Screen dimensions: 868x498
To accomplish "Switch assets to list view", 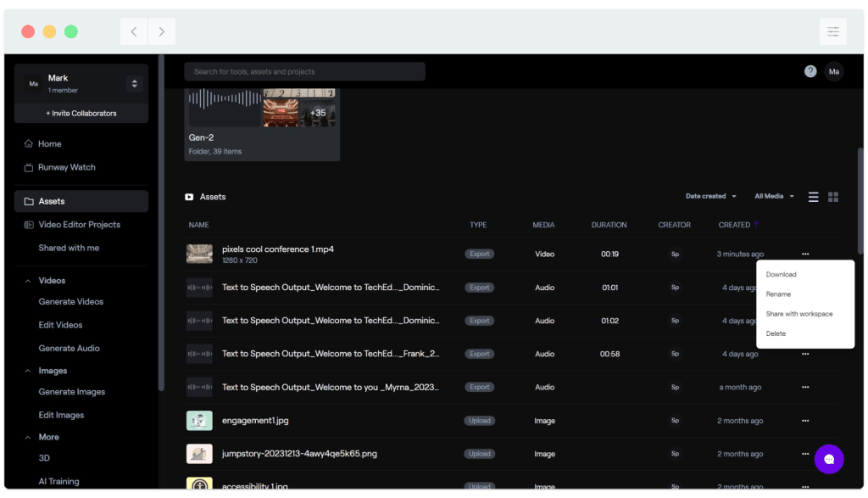I will point(813,196).
